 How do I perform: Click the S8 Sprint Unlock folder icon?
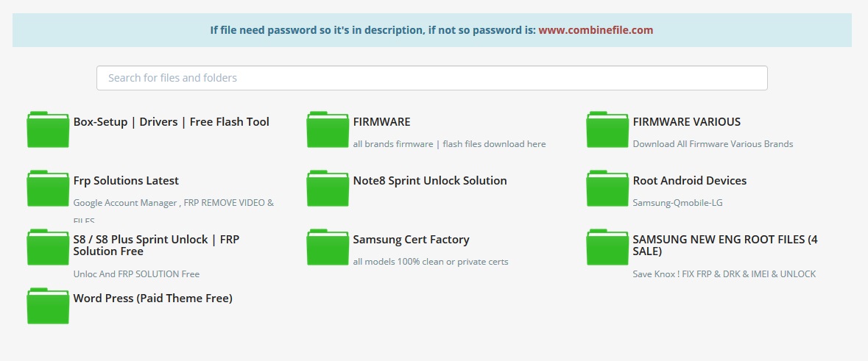pos(48,248)
